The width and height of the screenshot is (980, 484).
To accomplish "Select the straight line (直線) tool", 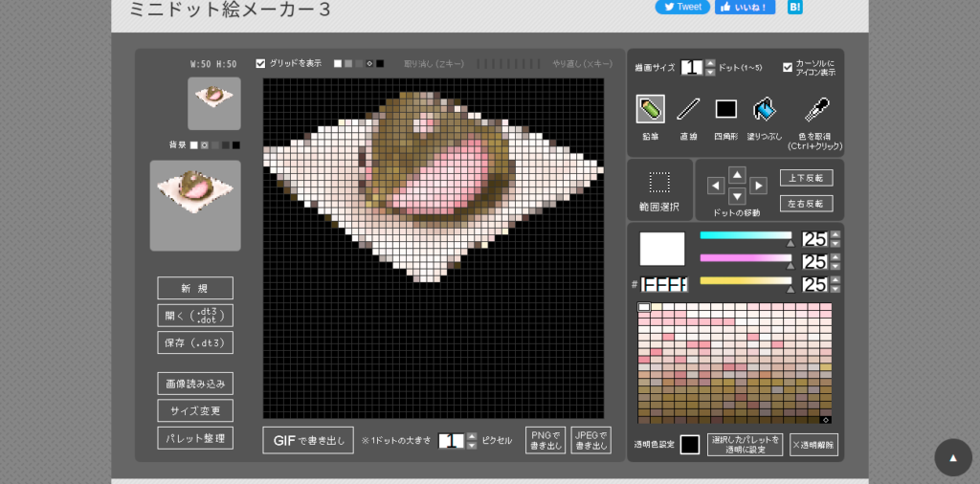I will (x=688, y=109).
